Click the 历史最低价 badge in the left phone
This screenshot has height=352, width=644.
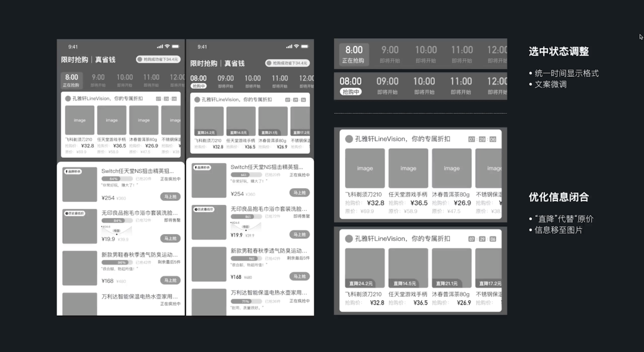(x=75, y=213)
